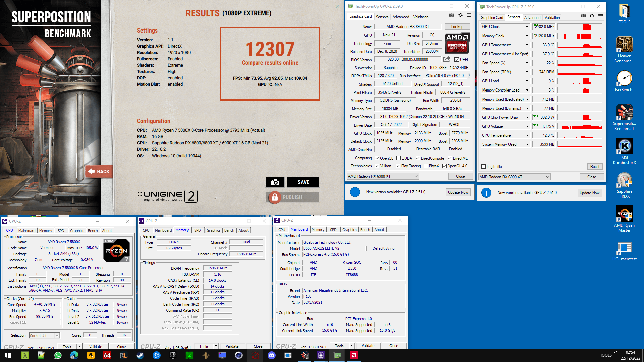Enable Log to file checkbox
Screen dimensions: 644x362
483,167
